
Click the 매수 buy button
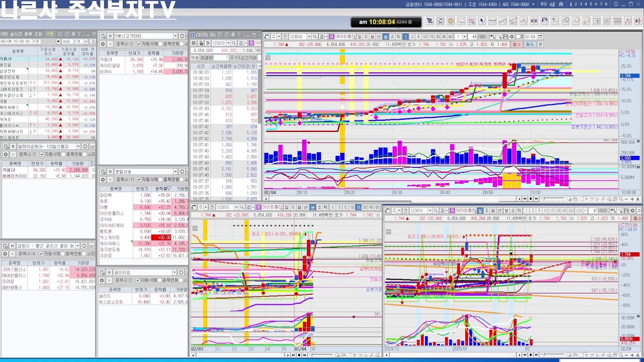coord(517,45)
